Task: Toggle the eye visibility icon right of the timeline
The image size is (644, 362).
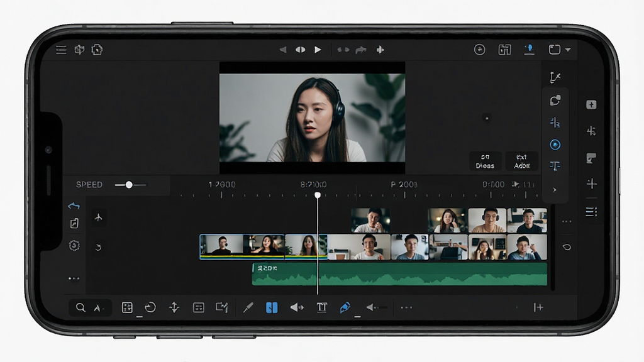Action: coord(567,247)
